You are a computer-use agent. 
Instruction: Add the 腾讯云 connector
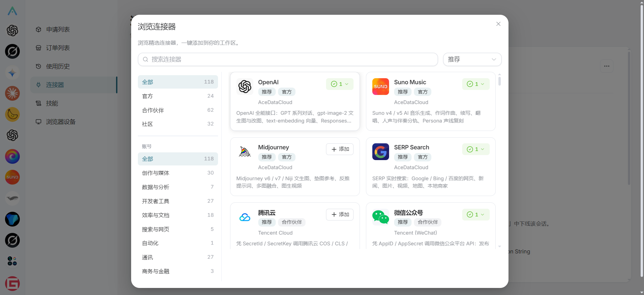click(x=340, y=214)
